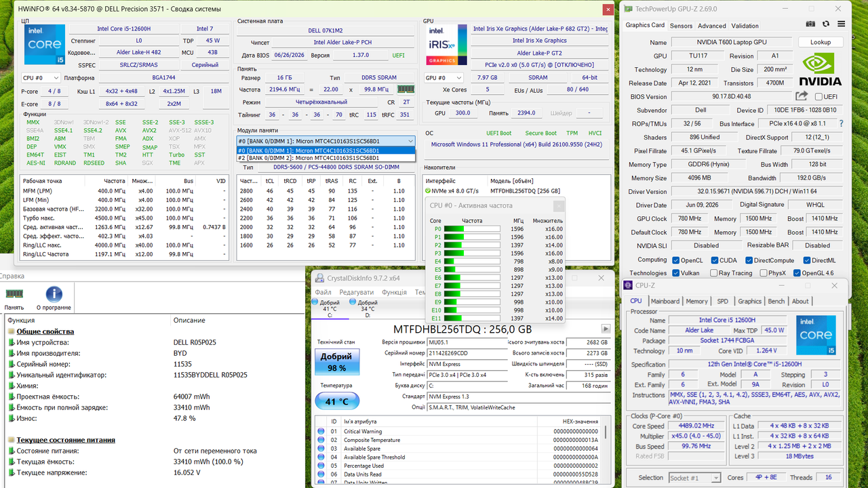Viewport: 868px width, 488px height.
Task: Toggle the Ray Tracing checkbox
Action: pyautogui.click(x=715, y=273)
